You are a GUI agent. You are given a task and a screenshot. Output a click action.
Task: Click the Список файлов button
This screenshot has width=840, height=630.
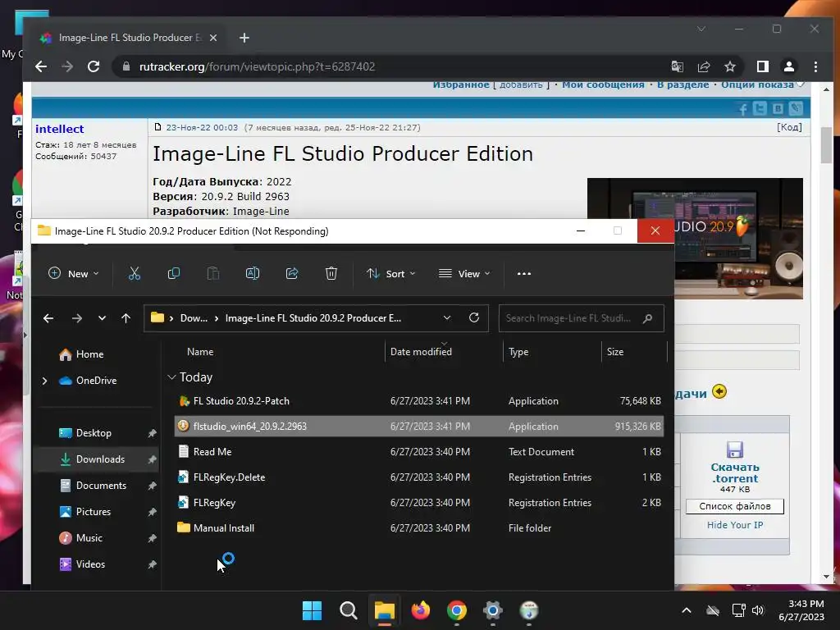click(734, 506)
